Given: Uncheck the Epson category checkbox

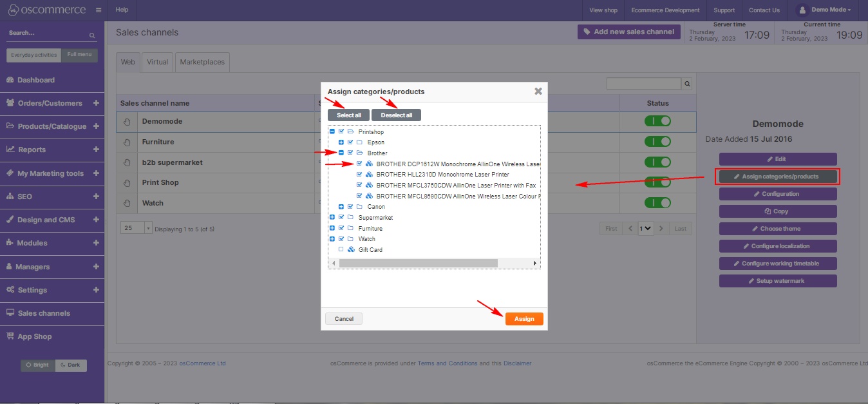Looking at the screenshot, I should click(x=350, y=142).
